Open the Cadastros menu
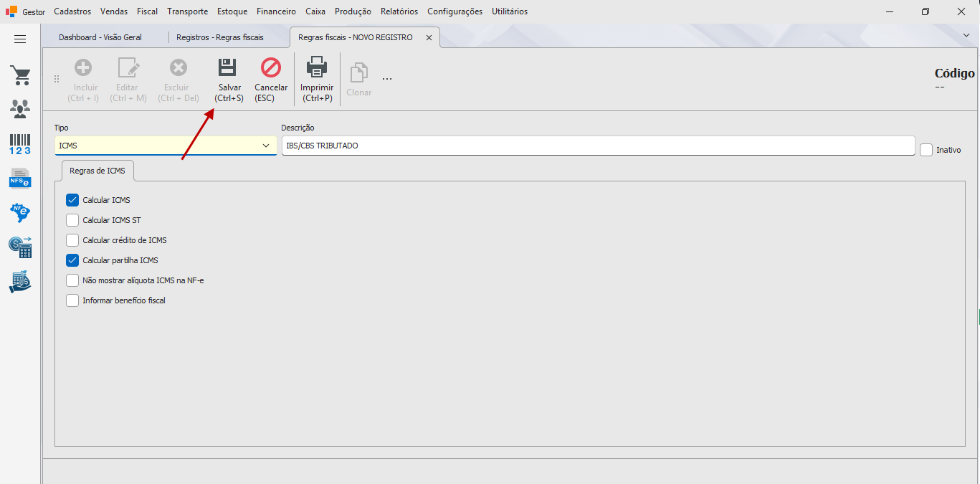Viewport: 980px width, 484px height. 72,11
